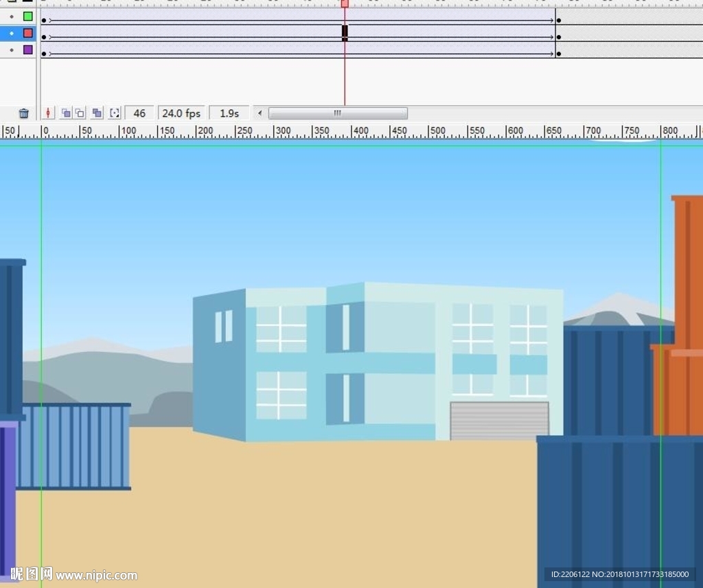Click the 1.9s elapsed time readout

click(x=229, y=113)
